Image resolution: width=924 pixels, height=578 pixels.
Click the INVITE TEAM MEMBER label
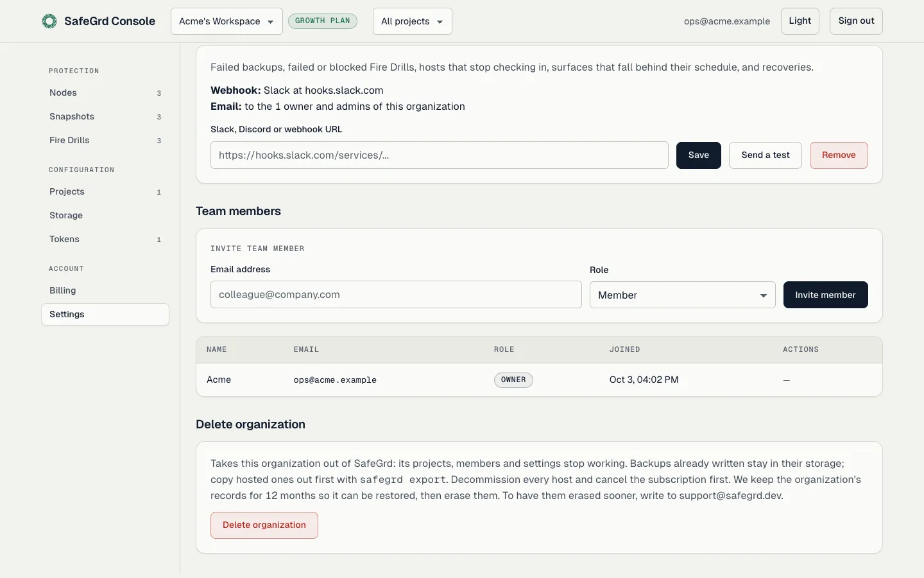257,249
